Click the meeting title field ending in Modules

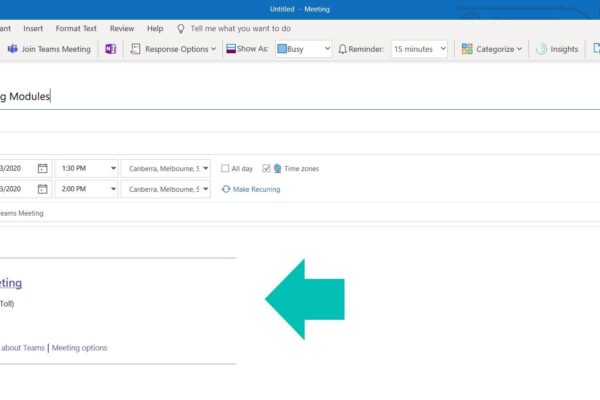(300, 96)
